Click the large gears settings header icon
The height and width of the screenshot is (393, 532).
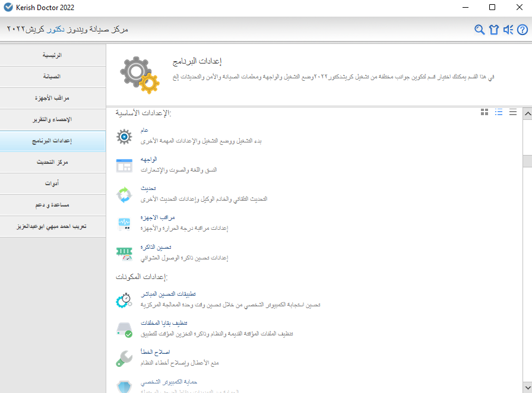(140, 75)
